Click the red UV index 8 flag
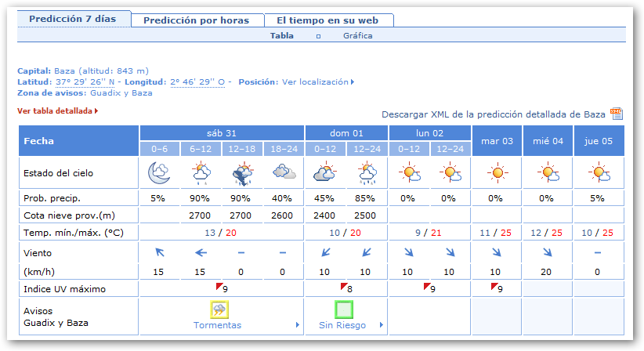Image resolution: width=644 pixels, height=351 pixels. (342, 287)
